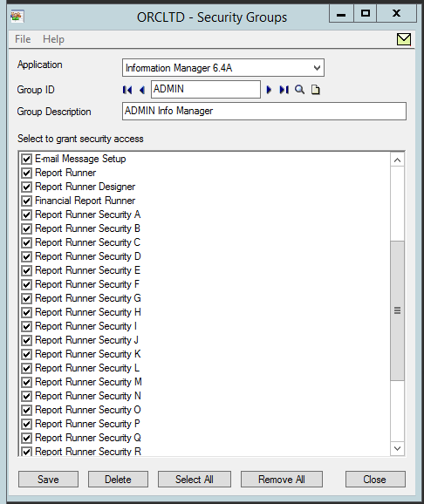The height and width of the screenshot is (504, 424).
Task: Click the app icon in title bar
Action: tap(17, 17)
